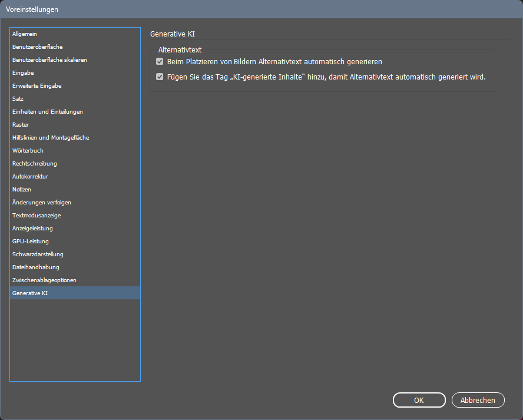
Task: Open GPU-Leistung settings
Action: point(30,242)
